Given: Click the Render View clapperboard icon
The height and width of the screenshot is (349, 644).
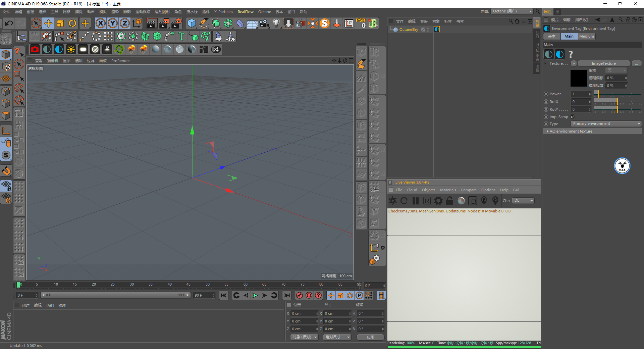Looking at the screenshot, I should (x=152, y=23).
